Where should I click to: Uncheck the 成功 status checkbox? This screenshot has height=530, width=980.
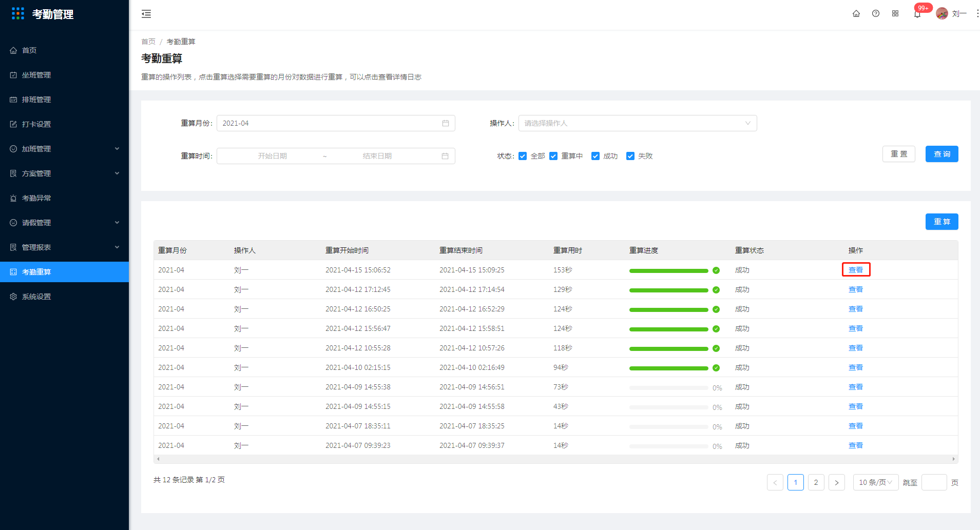pos(595,156)
